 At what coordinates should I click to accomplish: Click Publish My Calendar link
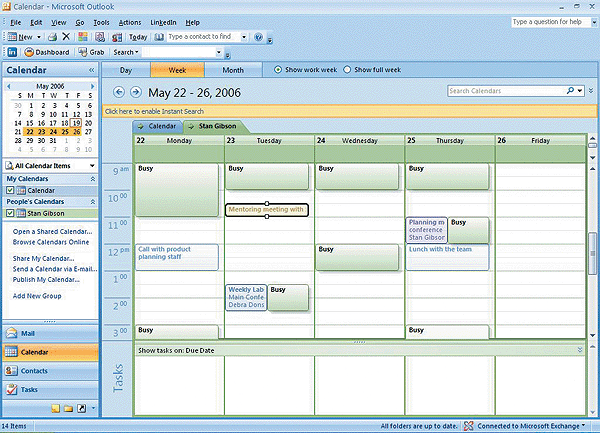[46, 280]
